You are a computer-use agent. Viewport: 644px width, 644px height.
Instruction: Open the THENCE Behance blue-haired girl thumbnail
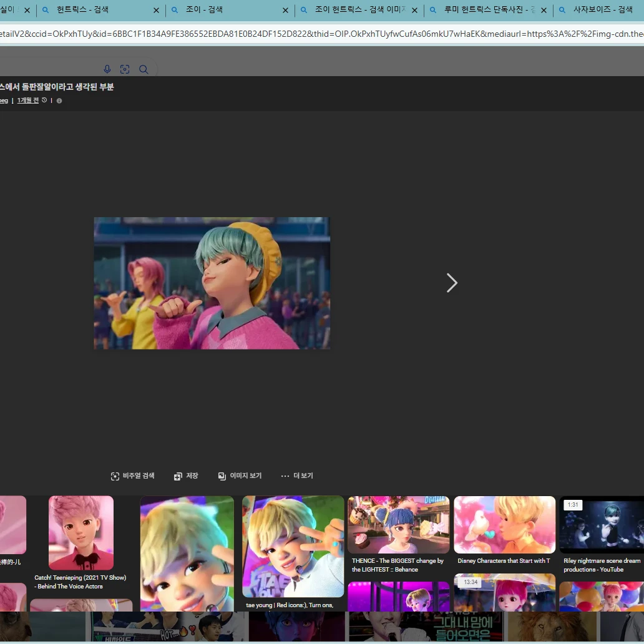398,524
